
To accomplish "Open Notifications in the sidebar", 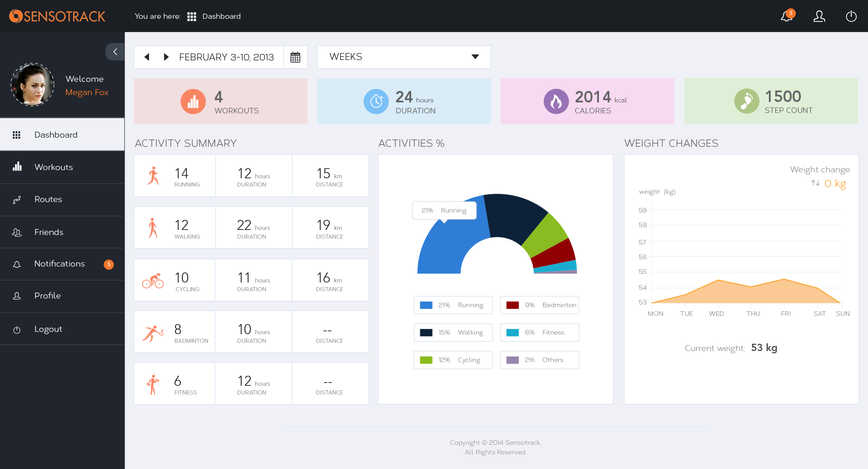I will (x=62, y=264).
